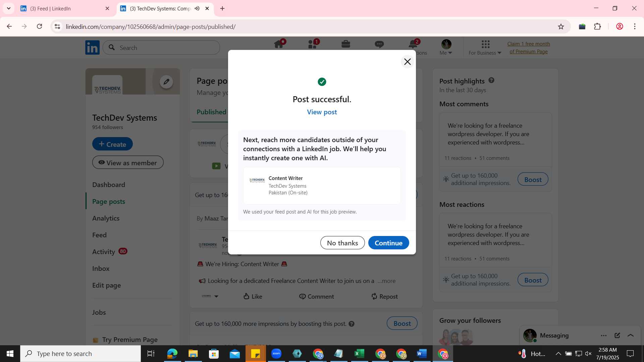Open Try Premium Page link
This screenshot has height=362, width=644.
[x=130, y=340]
